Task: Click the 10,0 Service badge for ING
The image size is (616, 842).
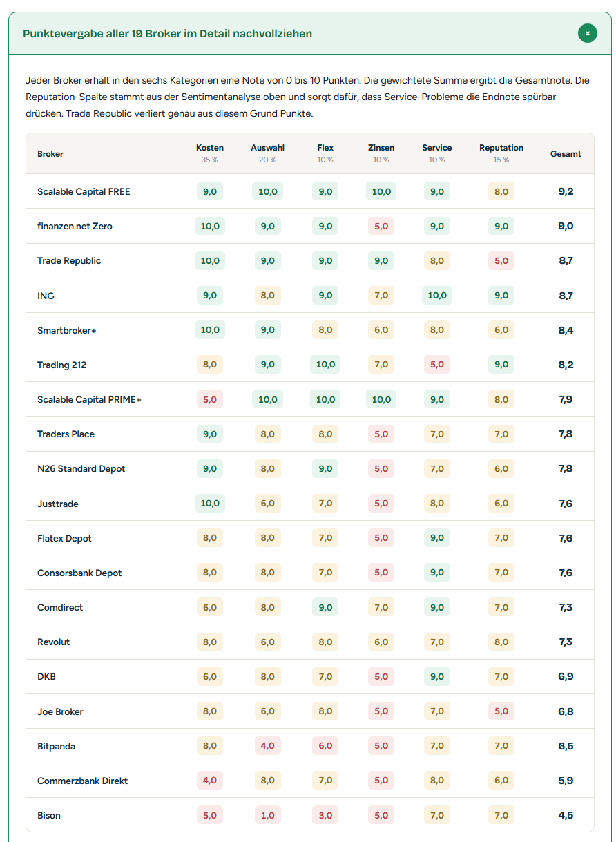Action: [x=437, y=295]
